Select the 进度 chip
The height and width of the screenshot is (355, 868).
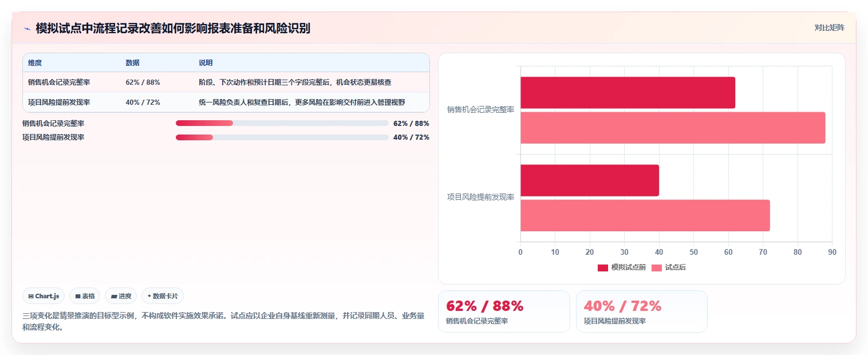tap(121, 296)
